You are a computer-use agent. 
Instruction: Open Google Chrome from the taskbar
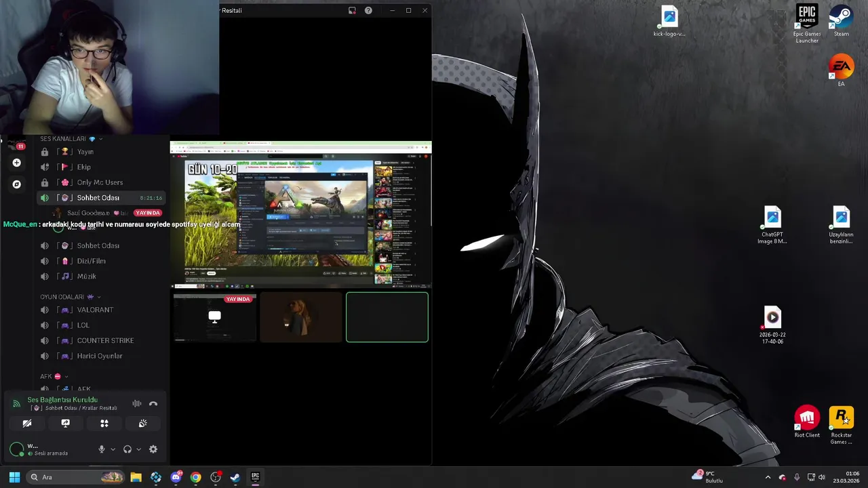pos(195,477)
